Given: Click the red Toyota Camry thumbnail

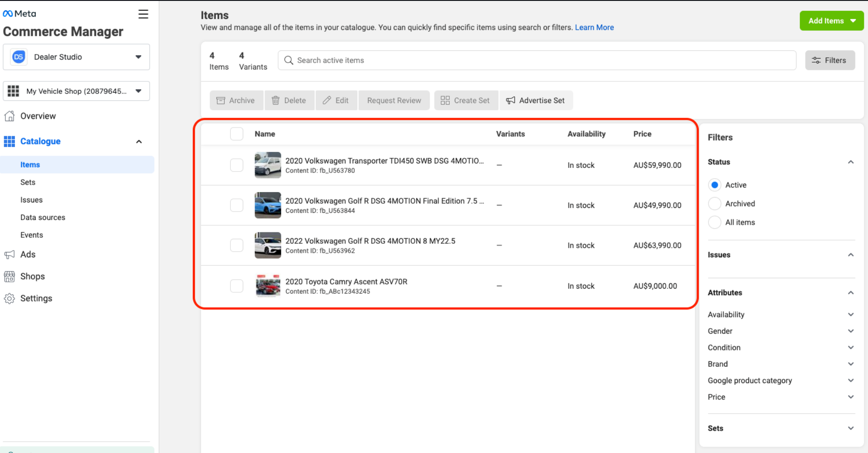Looking at the screenshot, I should click(268, 286).
